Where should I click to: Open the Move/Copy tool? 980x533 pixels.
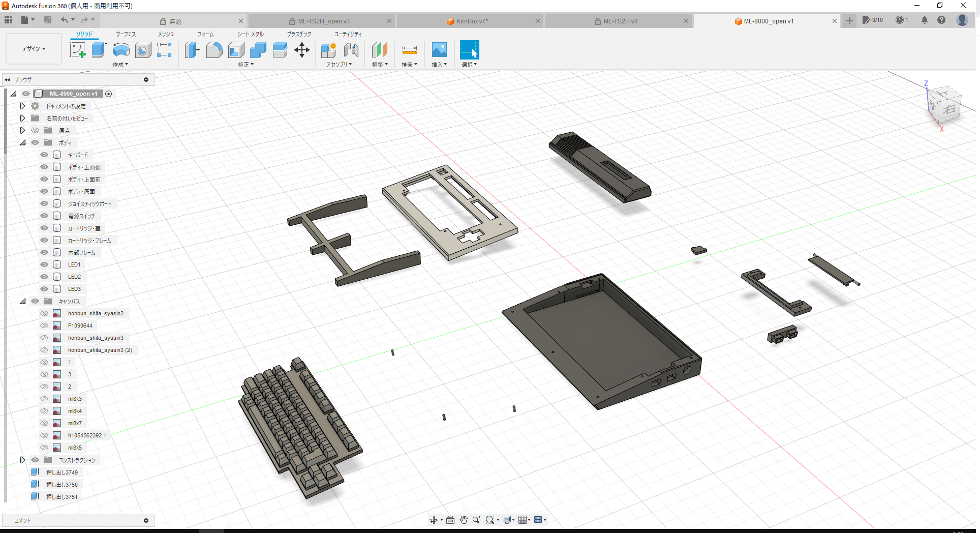coord(302,50)
